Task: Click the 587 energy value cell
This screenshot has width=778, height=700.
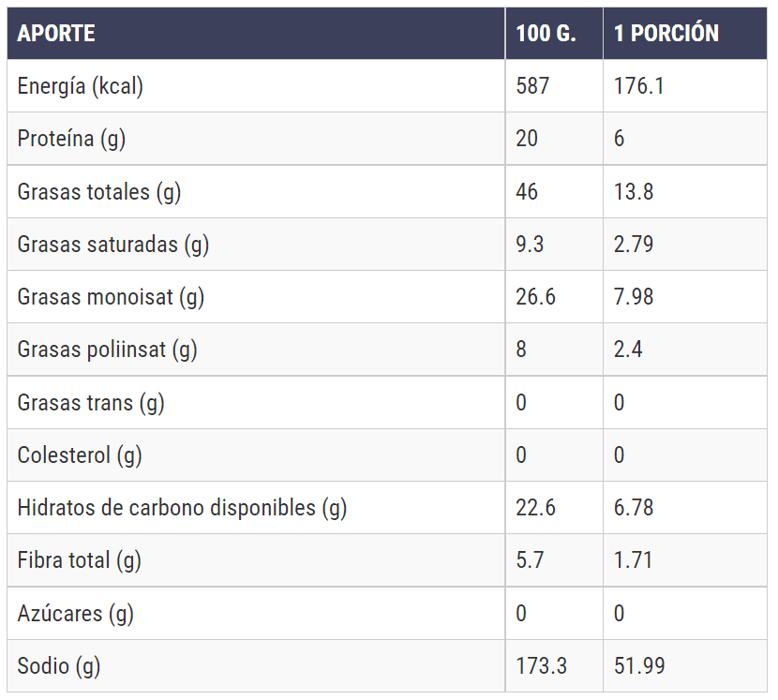Action: click(532, 86)
